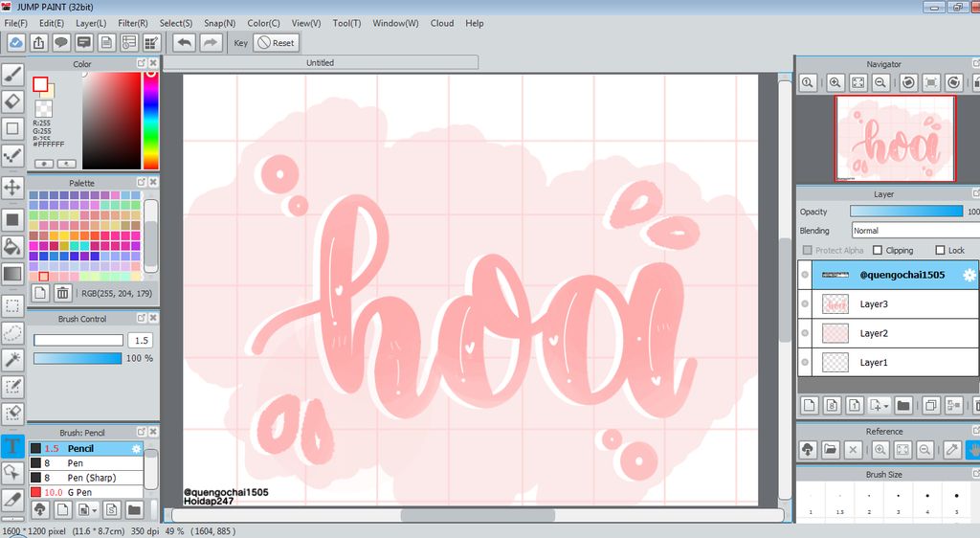Reset rotation in Navigator panel
This screenshot has width=980, height=538.
[930, 82]
